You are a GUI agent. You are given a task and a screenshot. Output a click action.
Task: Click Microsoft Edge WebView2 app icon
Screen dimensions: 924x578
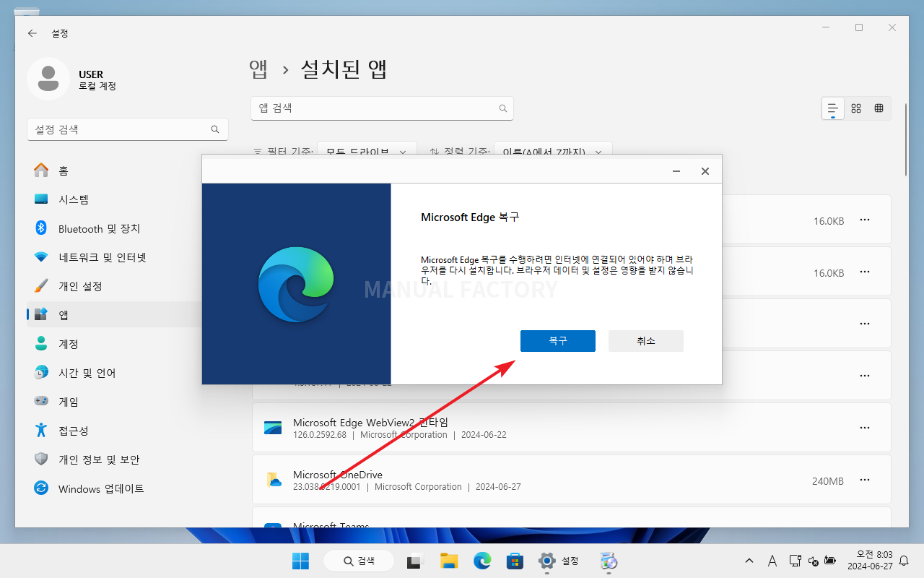tap(273, 428)
